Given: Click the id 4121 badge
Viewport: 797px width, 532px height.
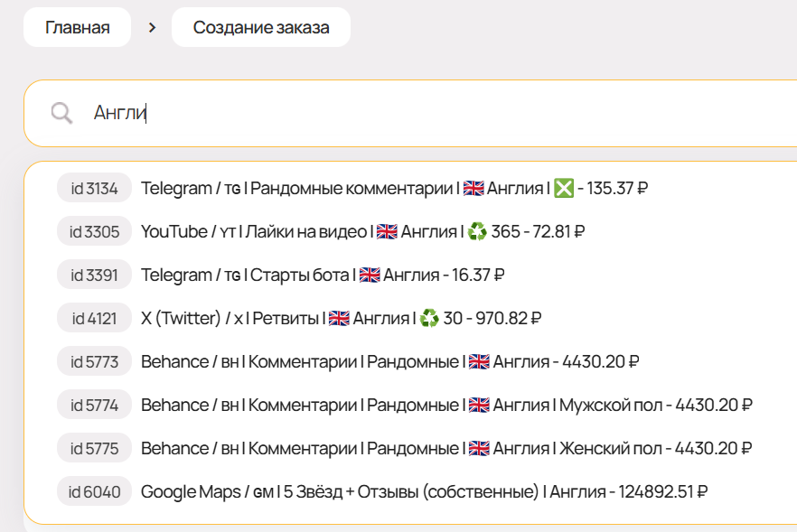Looking at the screenshot, I should [x=94, y=319].
